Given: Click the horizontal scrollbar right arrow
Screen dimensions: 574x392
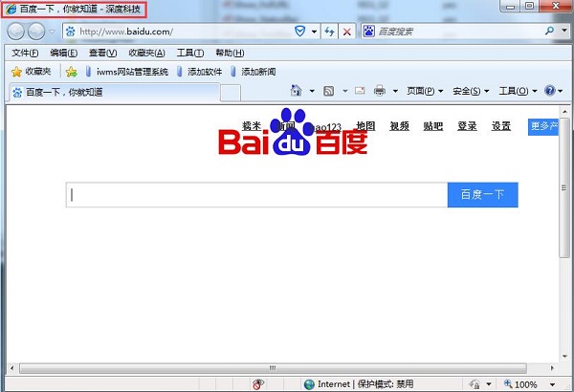Looking at the screenshot, I should coord(552,368).
